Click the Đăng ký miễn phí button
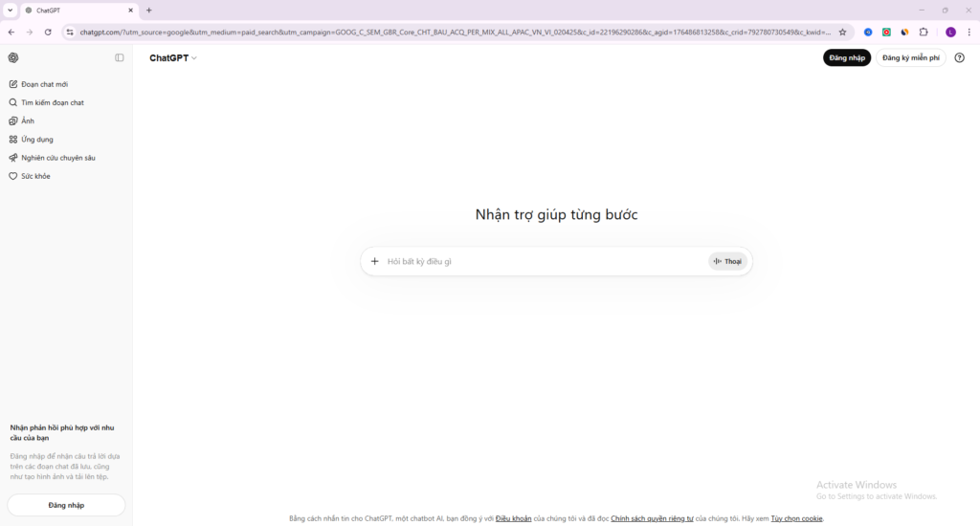Image resolution: width=980 pixels, height=526 pixels. point(910,58)
